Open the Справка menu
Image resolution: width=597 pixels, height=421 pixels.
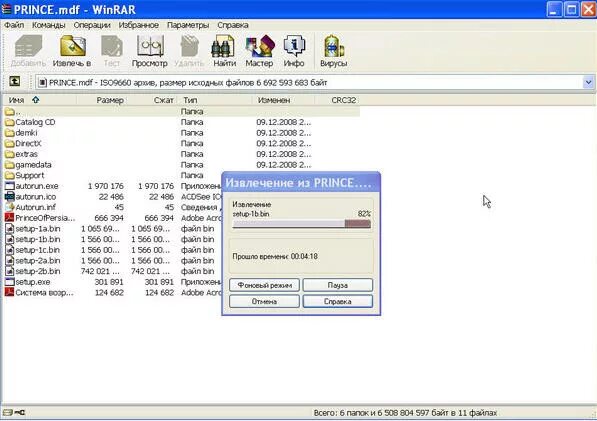[x=233, y=25]
